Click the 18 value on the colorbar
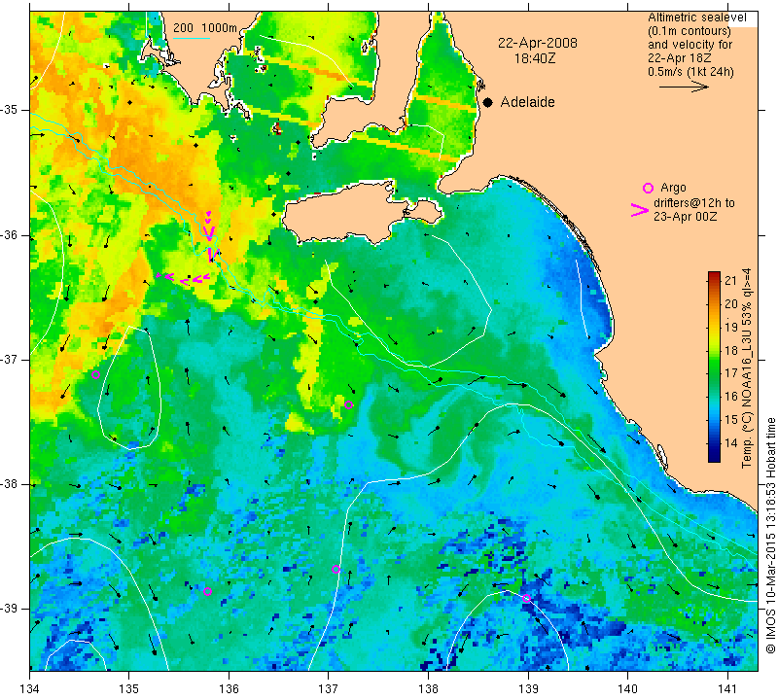Screen dimensions: 778x700 (x=731, y=350)
